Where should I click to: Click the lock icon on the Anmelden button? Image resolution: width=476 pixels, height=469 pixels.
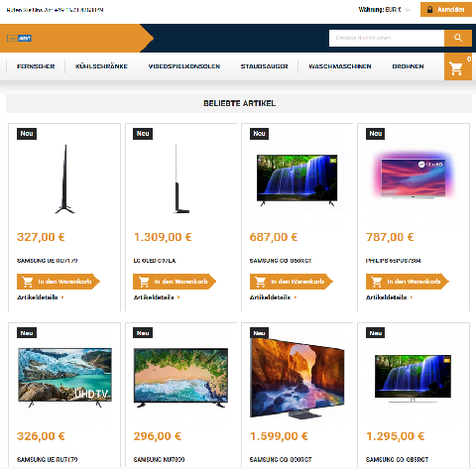(429, 10)
